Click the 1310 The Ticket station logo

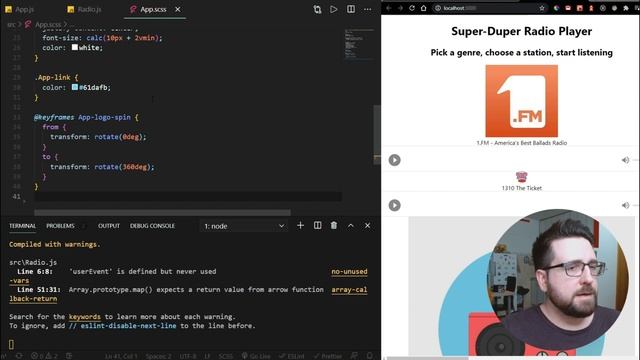click(522, 177)
